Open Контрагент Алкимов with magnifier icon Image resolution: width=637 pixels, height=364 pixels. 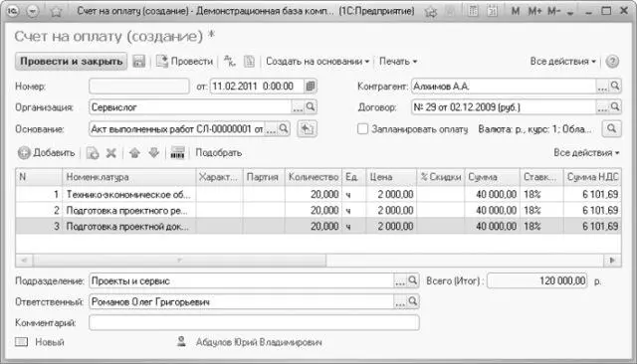[615, 87]
